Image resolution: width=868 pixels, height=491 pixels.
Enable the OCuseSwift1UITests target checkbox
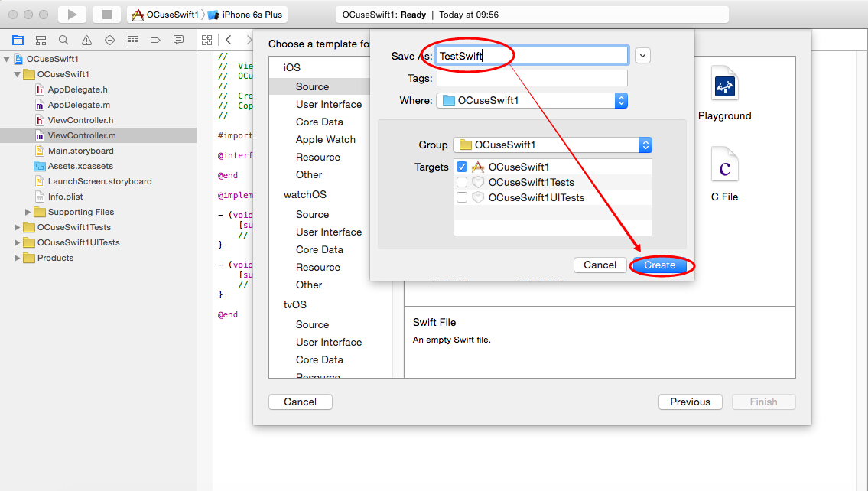[x=462, y=197]
